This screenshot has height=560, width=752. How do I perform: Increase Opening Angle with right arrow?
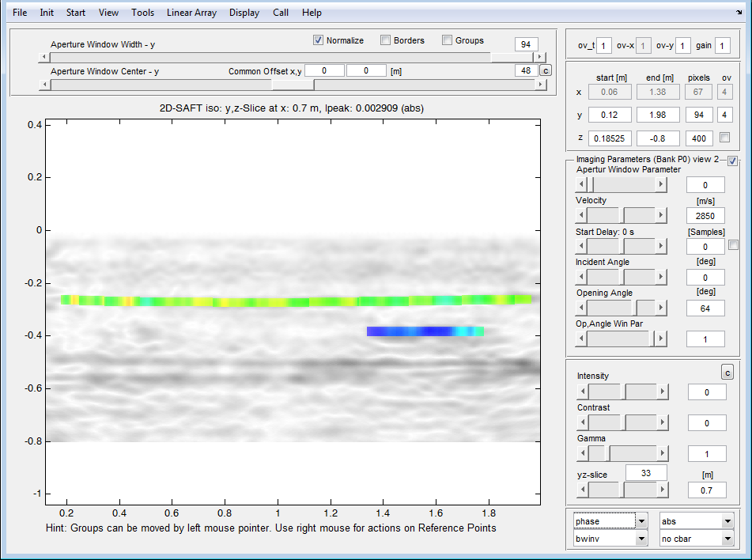(x=661, y=308)
